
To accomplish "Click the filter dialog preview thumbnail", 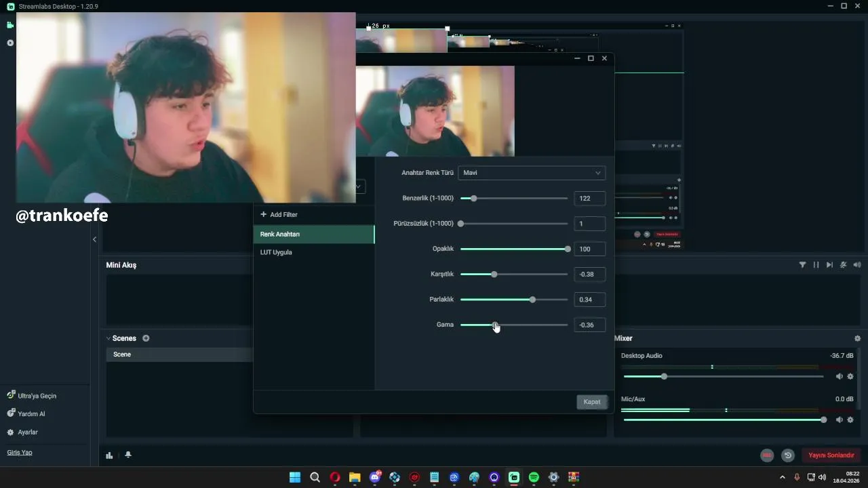I will click(x=435, y=111).
